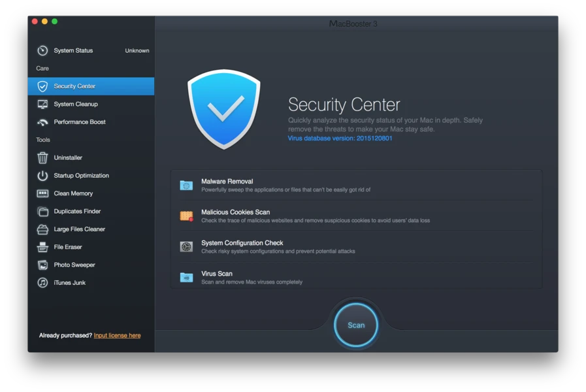This screenshot has height=392, width=586.
Task: Click the Malware Removal folder icon
Action: click(186, 186)
